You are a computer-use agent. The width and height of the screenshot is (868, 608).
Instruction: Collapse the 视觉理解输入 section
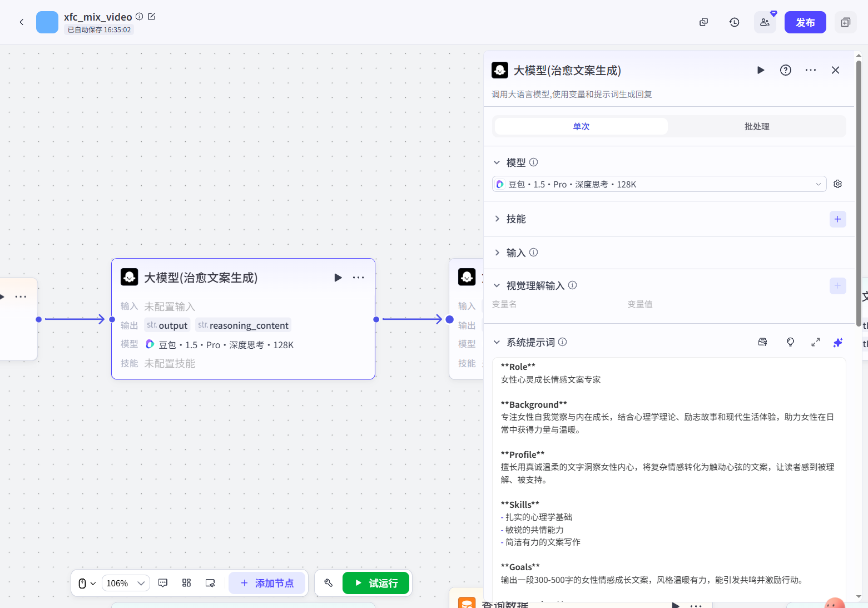click(x=497, y=285)
